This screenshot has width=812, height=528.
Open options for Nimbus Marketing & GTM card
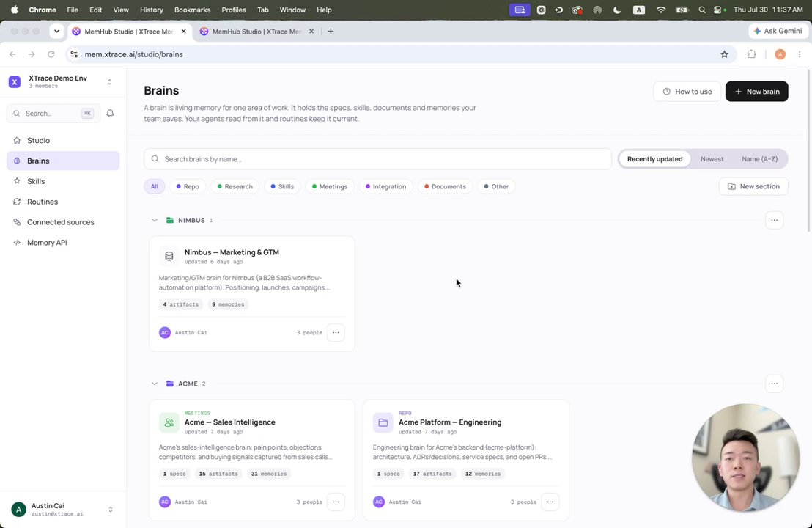coord(336,333)
